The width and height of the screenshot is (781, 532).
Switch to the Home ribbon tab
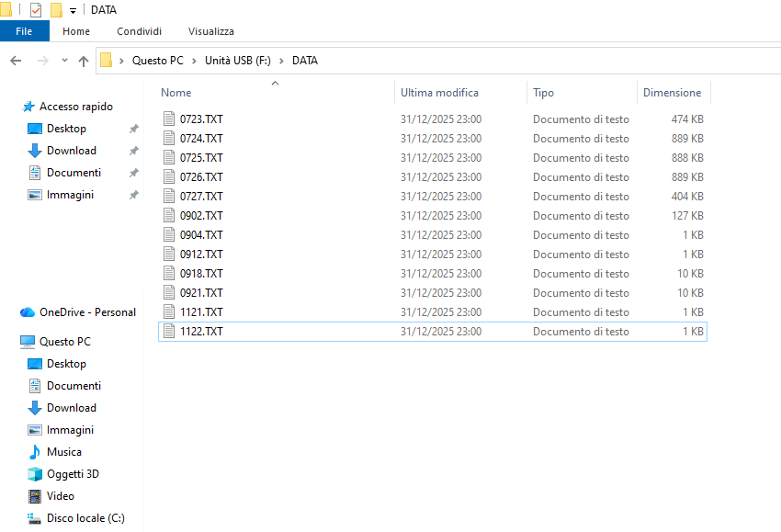76,31
